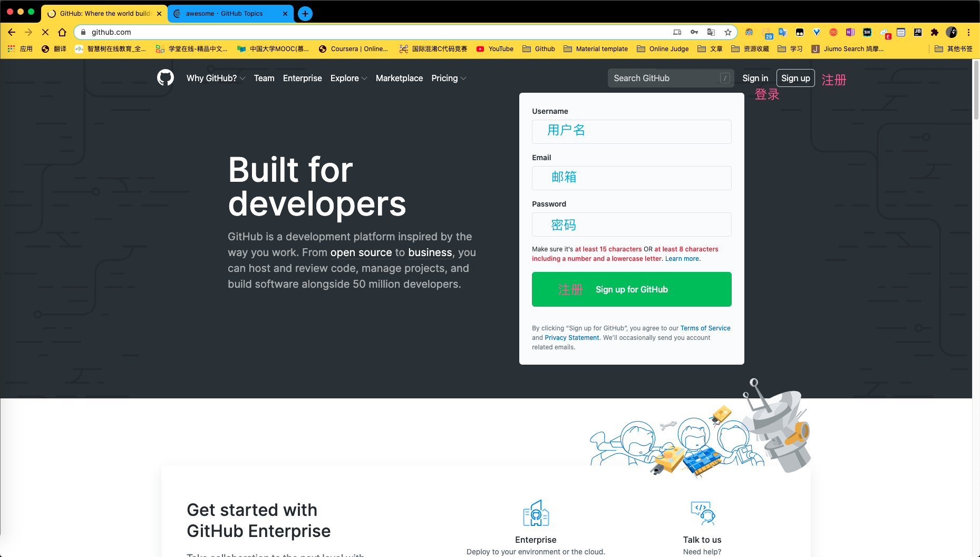
Task: Click the goggles face extension icon
Action: tap(749, 32)
